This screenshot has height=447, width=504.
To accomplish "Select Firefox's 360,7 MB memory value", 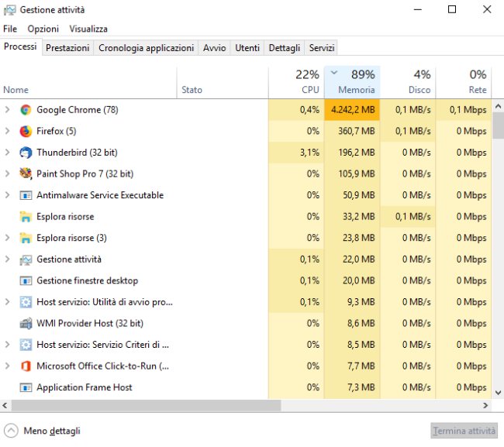I will (x=357, y=131).
